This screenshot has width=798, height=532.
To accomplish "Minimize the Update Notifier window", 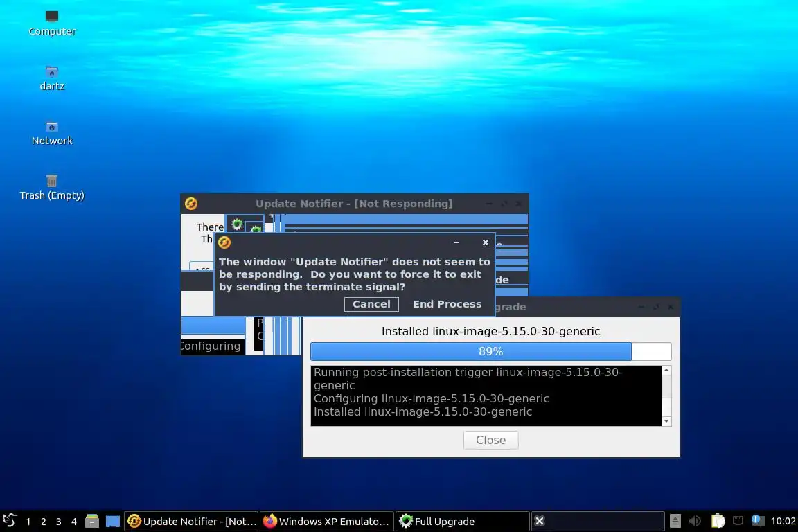I will [489, 204].
